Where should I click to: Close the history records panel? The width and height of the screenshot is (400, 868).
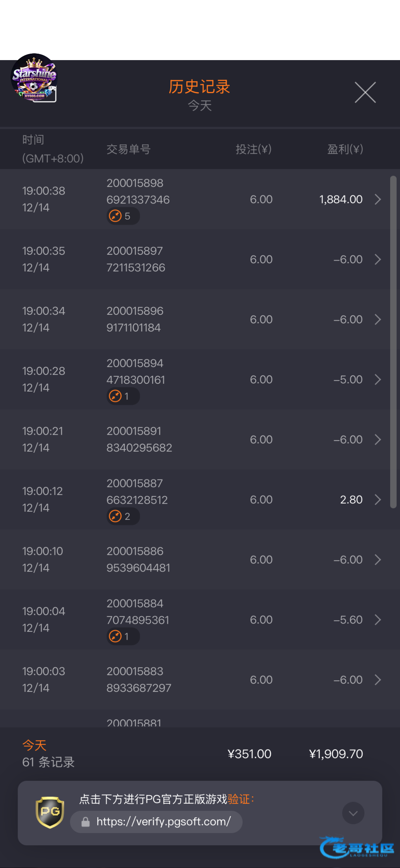click(365, 92)
